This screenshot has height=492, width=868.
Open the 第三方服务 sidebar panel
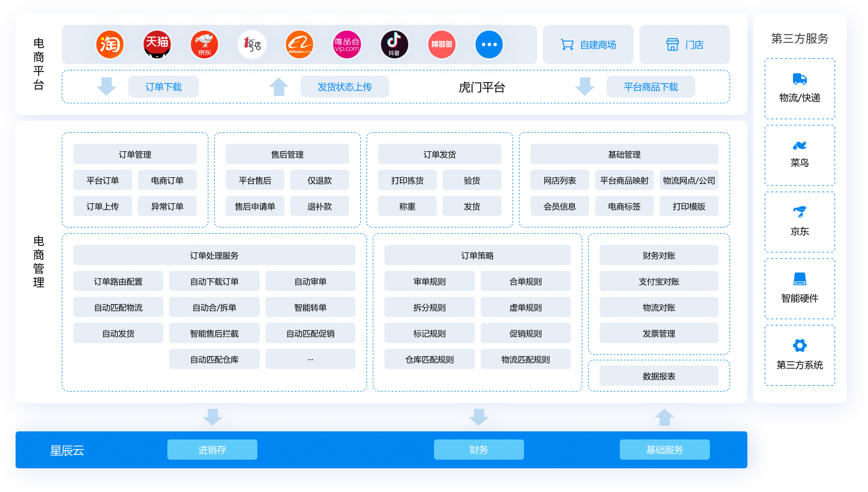(799, 39)
